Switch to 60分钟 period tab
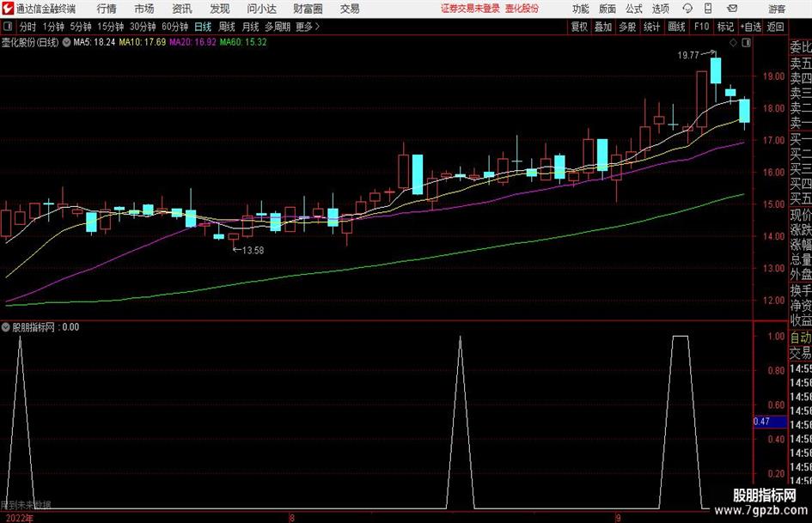This screenshot has height=523, width=812. tap(174, 27)
